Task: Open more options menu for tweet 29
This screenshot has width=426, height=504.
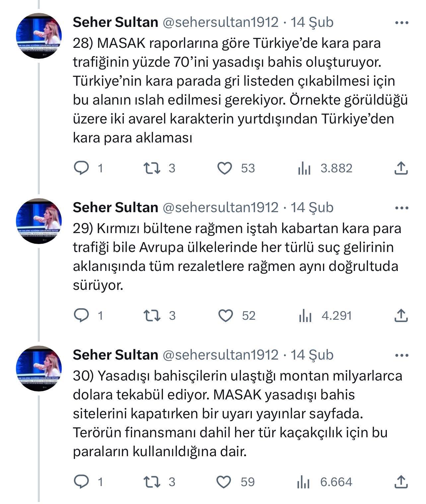Action: click(x=402, y=208)
